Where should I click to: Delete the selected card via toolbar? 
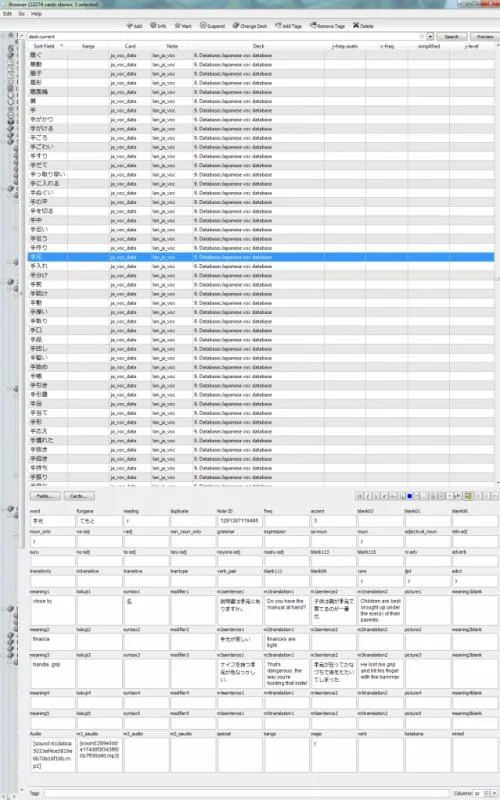[x=363, y=26]
